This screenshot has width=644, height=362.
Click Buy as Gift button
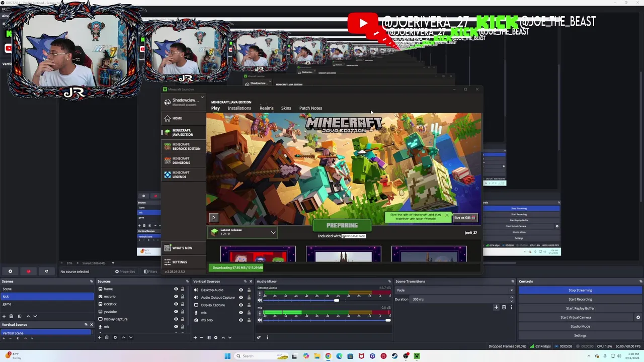tap(464, 218)
